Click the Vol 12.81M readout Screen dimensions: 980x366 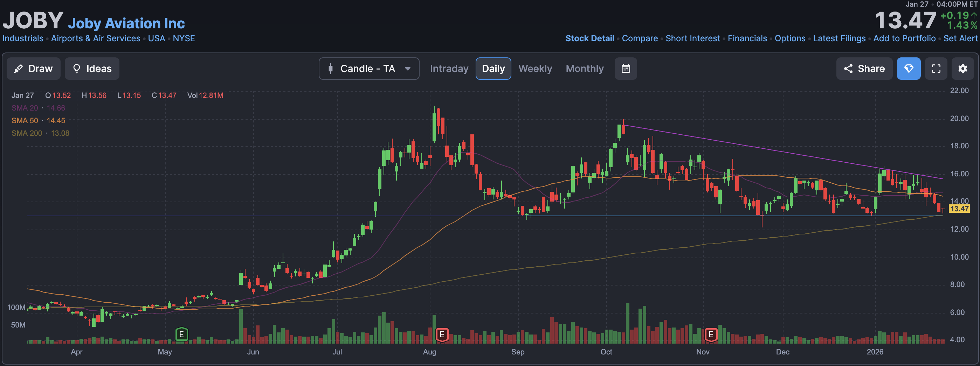coord(205,96)
